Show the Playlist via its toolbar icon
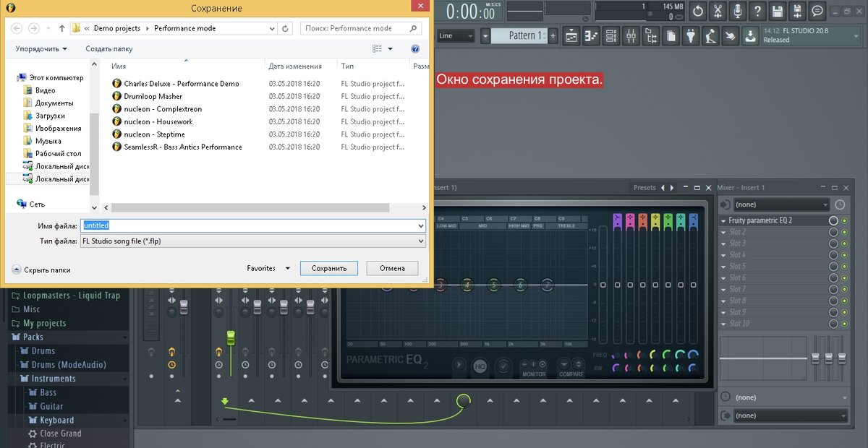The width and height of the screenshot is (868, 448). coord(571,35)
